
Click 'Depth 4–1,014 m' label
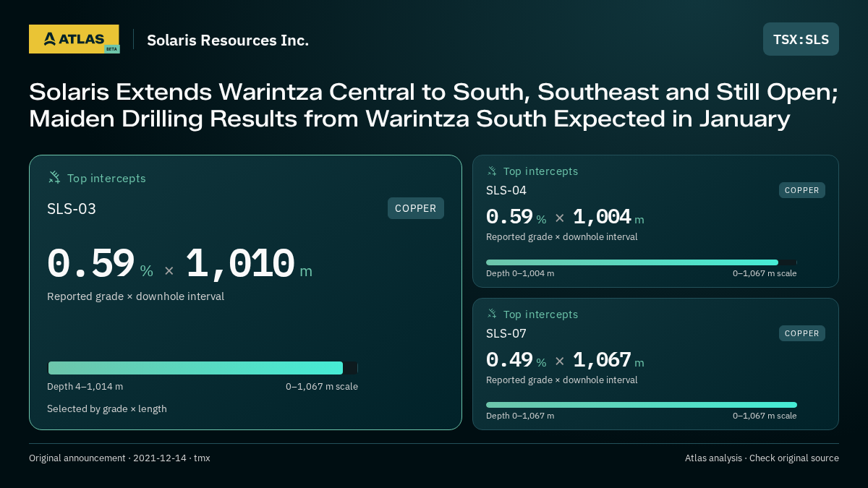coord(85,387)
